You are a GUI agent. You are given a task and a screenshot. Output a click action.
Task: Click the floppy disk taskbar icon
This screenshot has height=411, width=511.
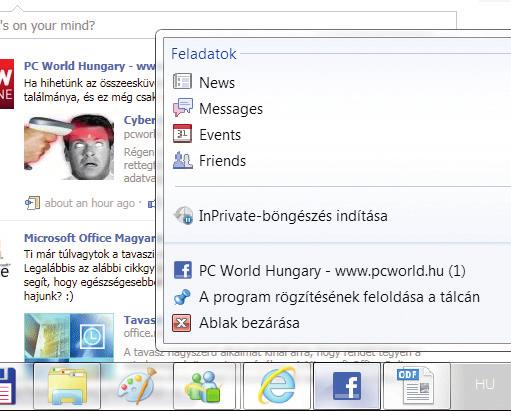8,386
